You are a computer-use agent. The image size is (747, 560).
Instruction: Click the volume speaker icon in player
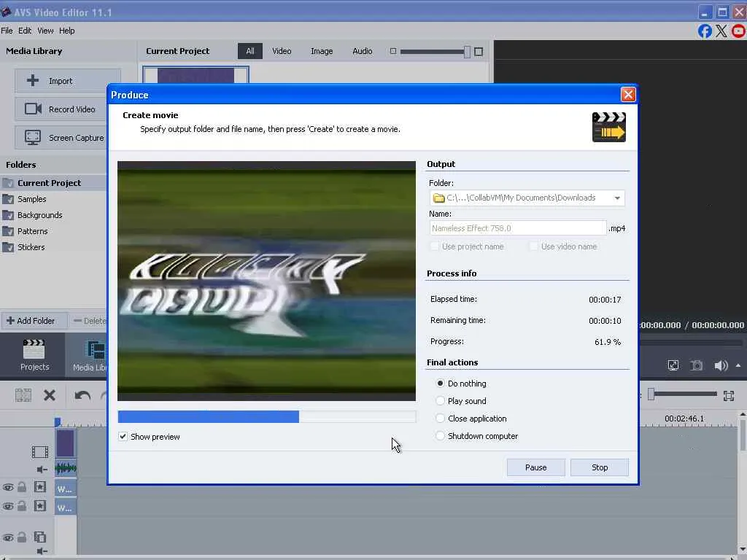point(721,366)
